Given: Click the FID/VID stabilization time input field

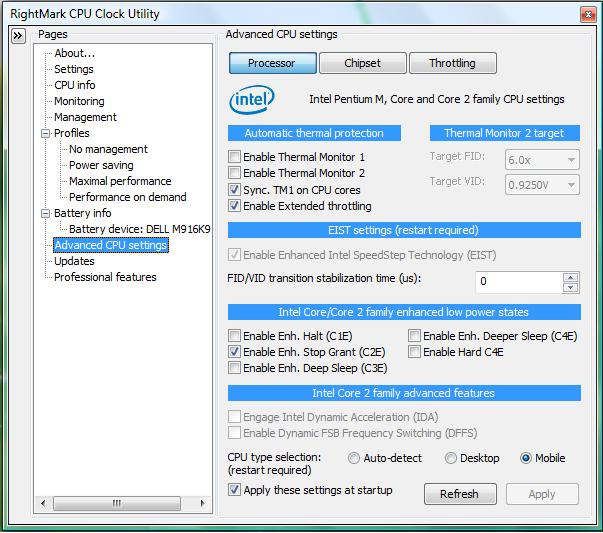Looking at the screenshot, I should tap(519, 282).
